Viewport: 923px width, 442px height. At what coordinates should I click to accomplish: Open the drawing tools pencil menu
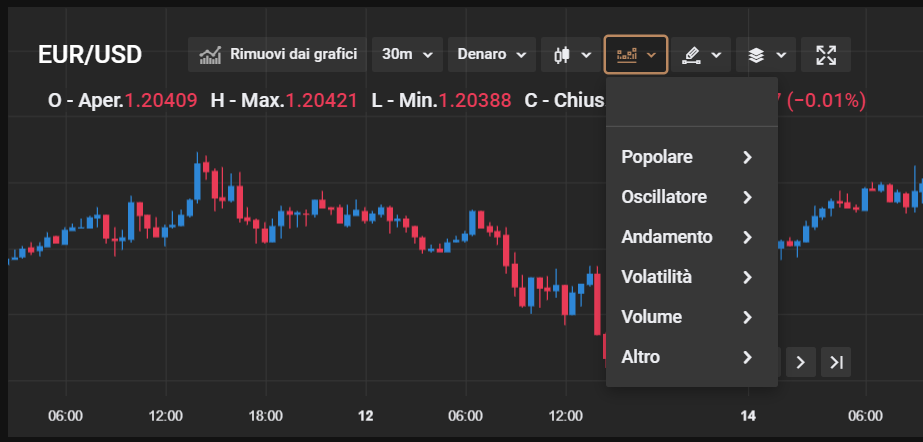point(701,55)
